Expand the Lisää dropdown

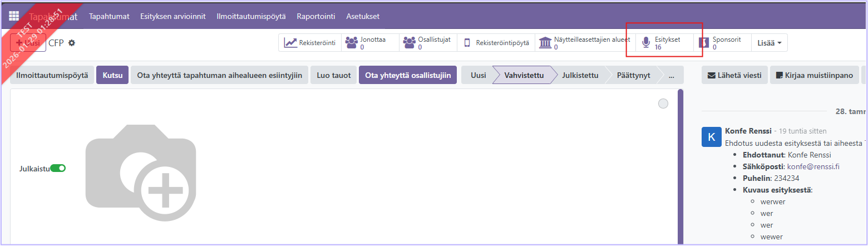click(770, 43)
